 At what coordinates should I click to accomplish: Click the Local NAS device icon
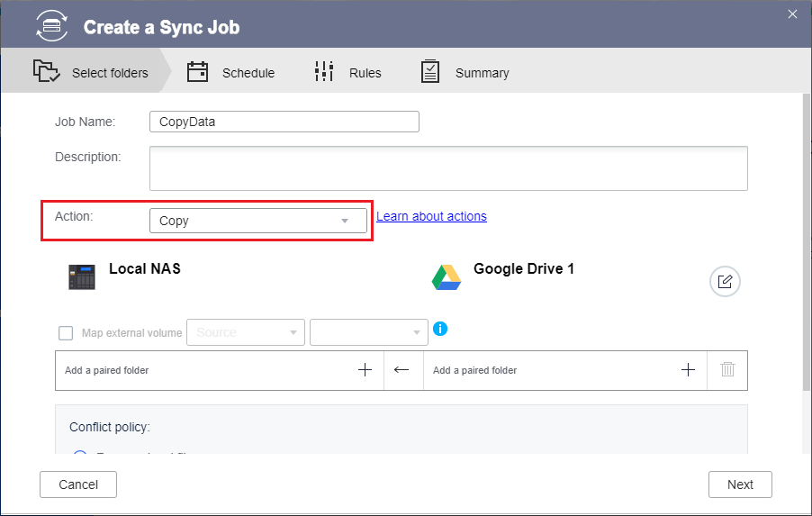82,276
